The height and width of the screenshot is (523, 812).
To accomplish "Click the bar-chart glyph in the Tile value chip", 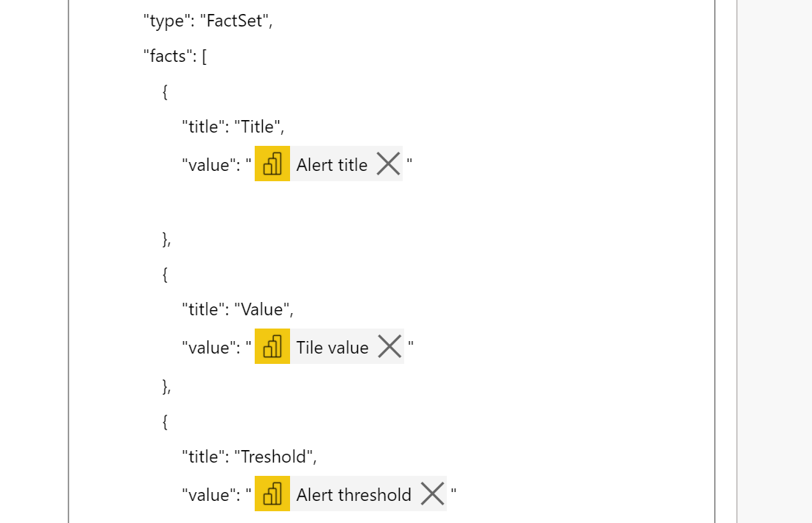I will pos(272,347).
